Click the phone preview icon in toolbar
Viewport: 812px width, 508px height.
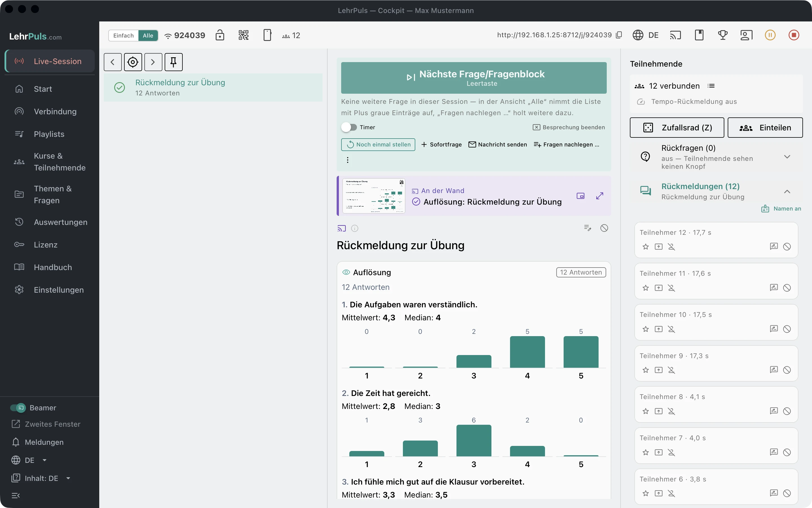[267, 35]
